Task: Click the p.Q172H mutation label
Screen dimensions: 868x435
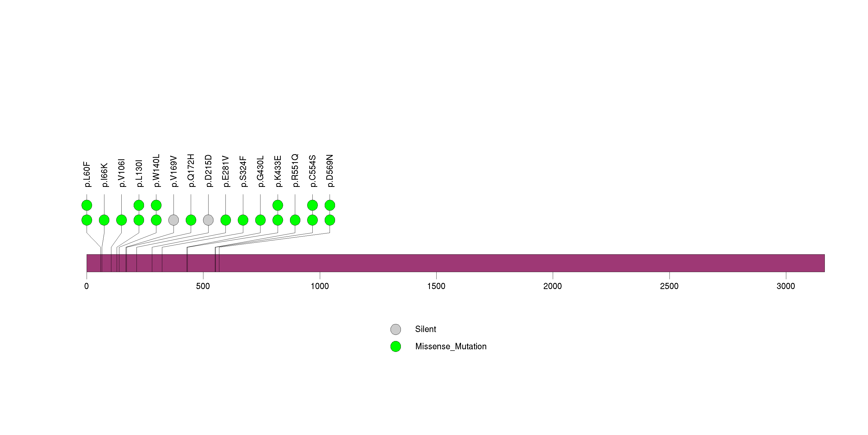Action: (191, 171)
